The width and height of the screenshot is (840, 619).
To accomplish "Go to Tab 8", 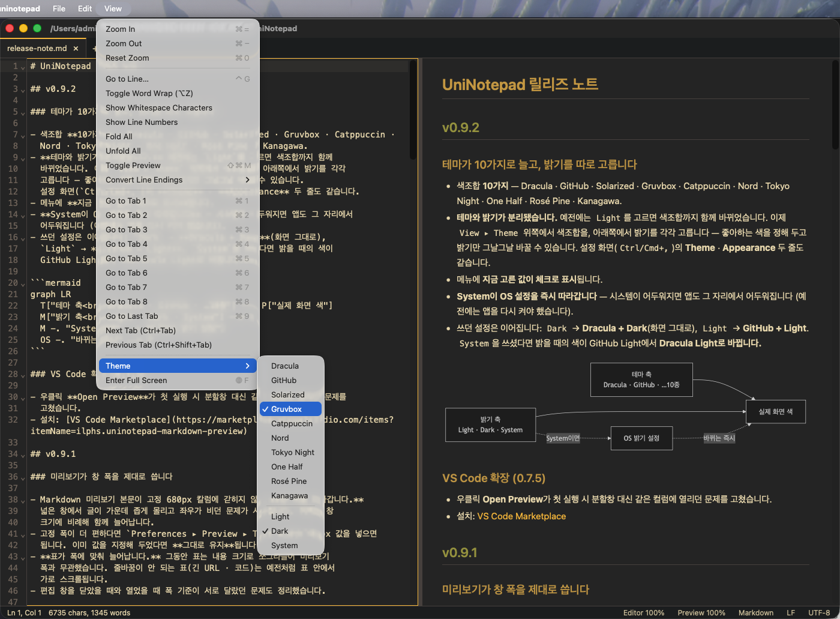I will [x=178, y=301].
